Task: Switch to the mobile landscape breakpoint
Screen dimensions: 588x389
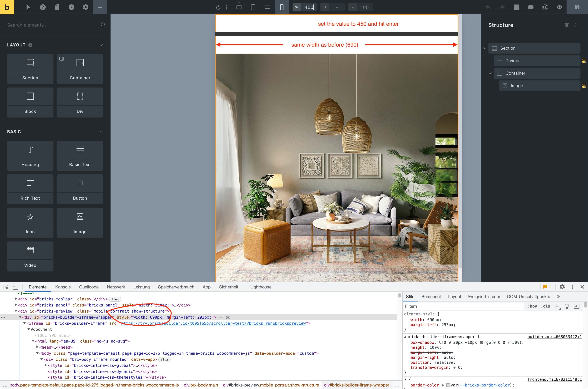Action: click(x=267, y=7)
